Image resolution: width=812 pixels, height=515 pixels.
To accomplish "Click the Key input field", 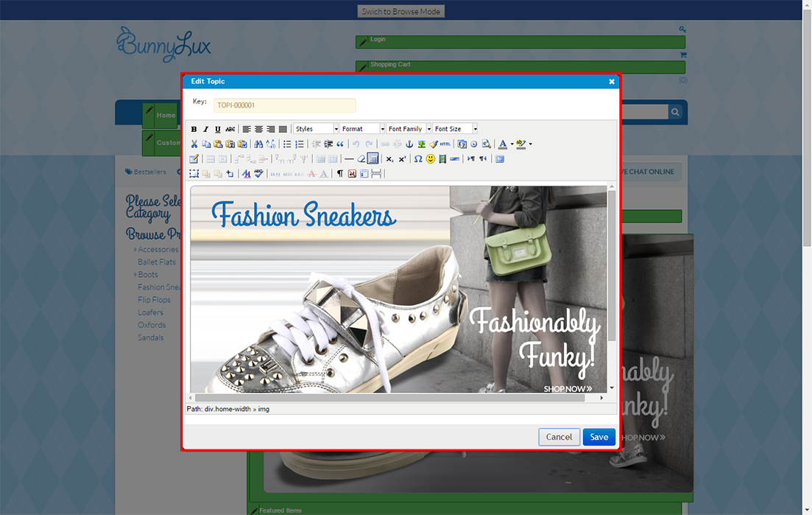I will [284, 105].
